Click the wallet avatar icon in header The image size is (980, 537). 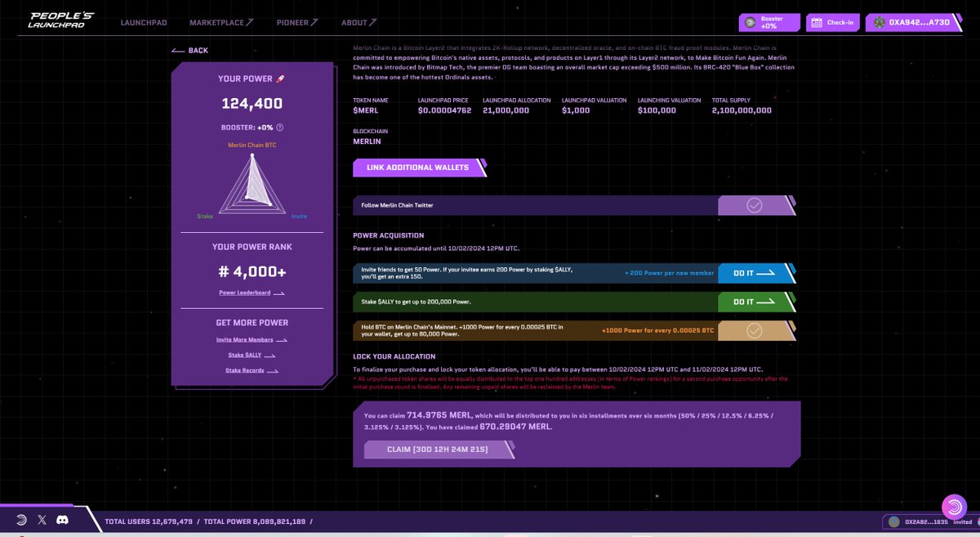click(x=880, y=22)
